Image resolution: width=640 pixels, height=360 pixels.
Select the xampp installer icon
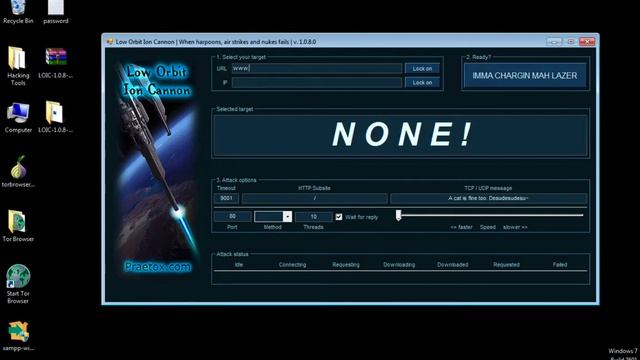pos(18,336)
